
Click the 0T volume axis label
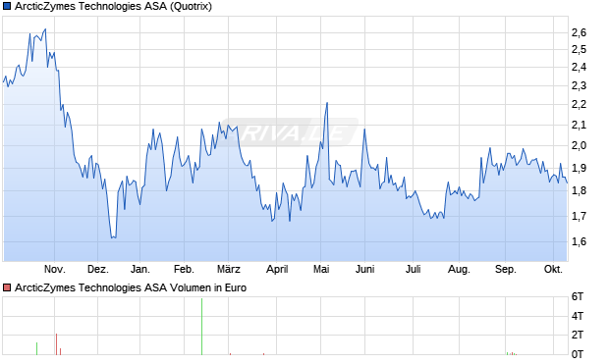[x=578, y=354]
